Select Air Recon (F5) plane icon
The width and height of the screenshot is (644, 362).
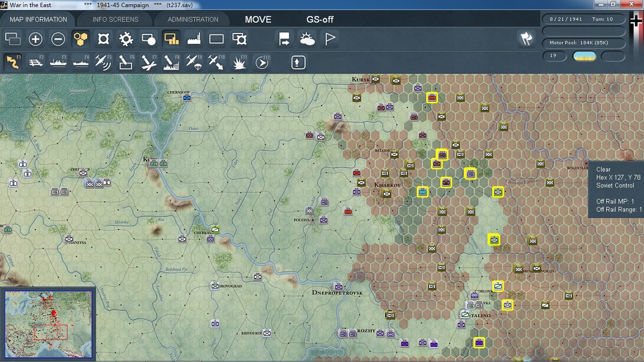103,62
